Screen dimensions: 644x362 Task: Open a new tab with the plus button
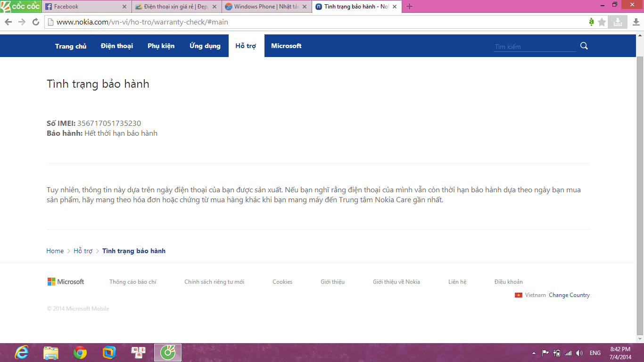tap(409, 7)
